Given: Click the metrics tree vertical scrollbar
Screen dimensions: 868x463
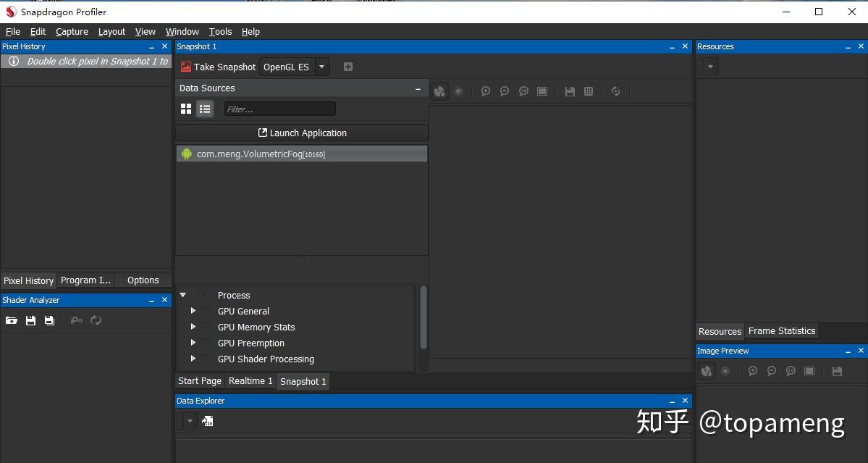Looking at the screenshot, I should [x=424, y=317].
